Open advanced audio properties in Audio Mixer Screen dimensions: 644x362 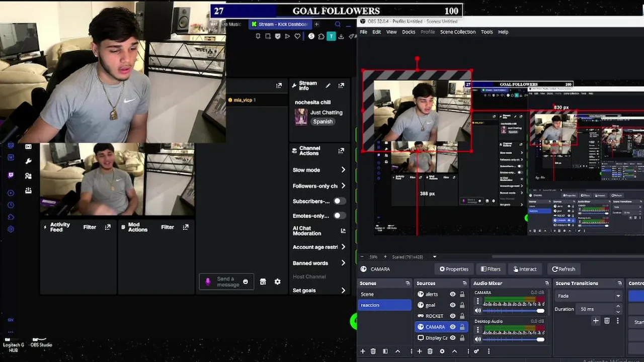click(x=476, y=351)
